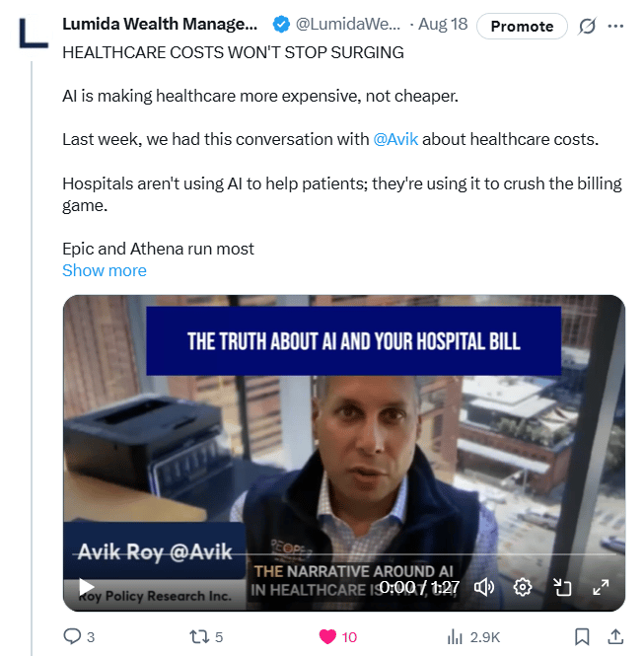Expand the video to fullscreen
Screen dimensions: 644x656
[x=601, y=587]
